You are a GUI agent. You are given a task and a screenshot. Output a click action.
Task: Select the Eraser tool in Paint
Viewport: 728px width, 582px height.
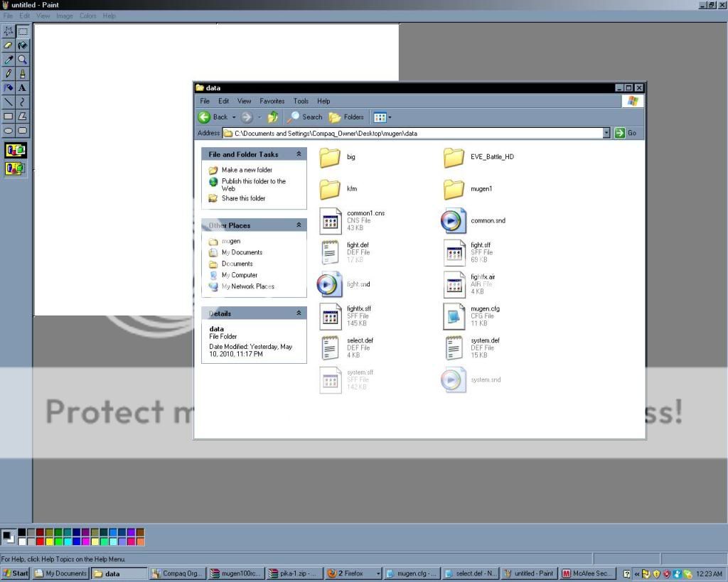pyautogui.click(x=9, y=45)
